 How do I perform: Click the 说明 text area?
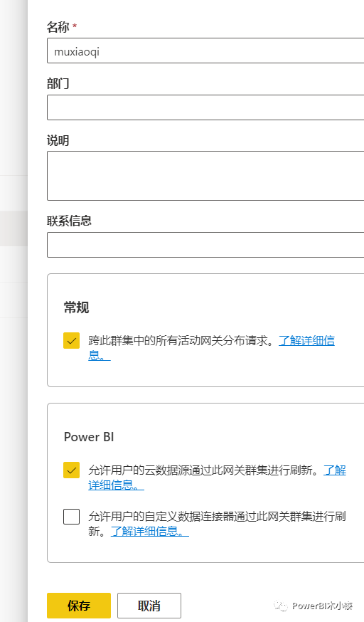[205, 176]
